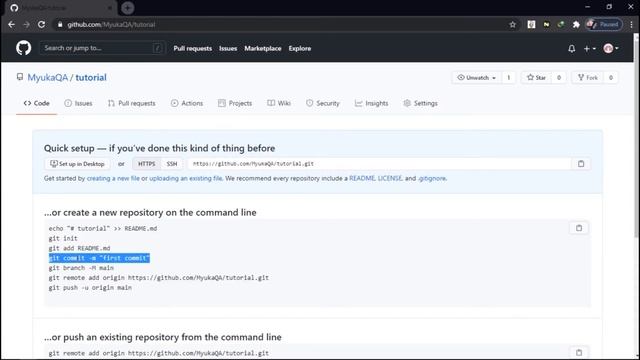The height and width of the screenshot is (360, 640).
Task: Bookmark this page with the star icon
Action: pyautogui.click(x=513, y=24)
